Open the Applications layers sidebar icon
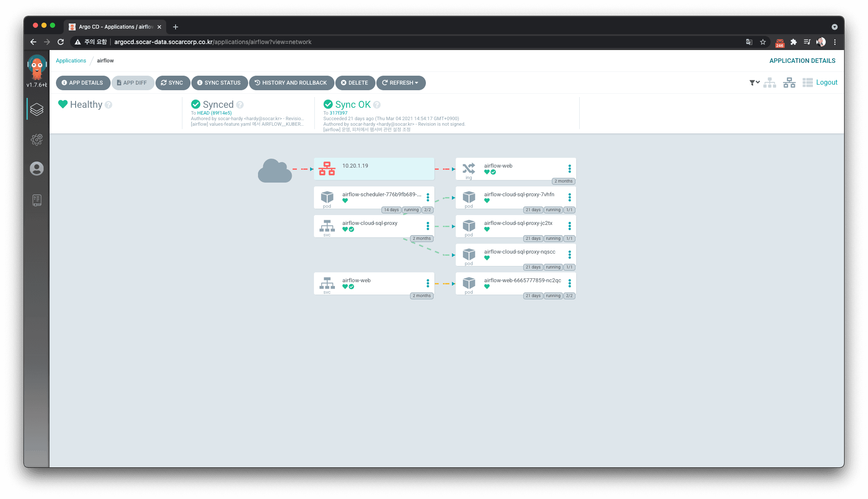 click(37, 109)
